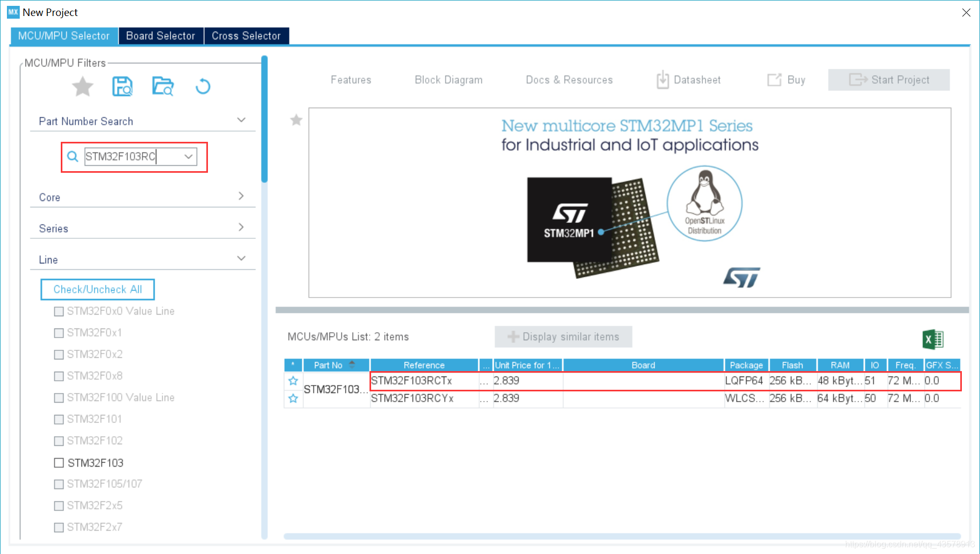The width and height of the screenshot is (980, 554).
Task: Switch to Board Selector tab
Action: click(160, 36)
